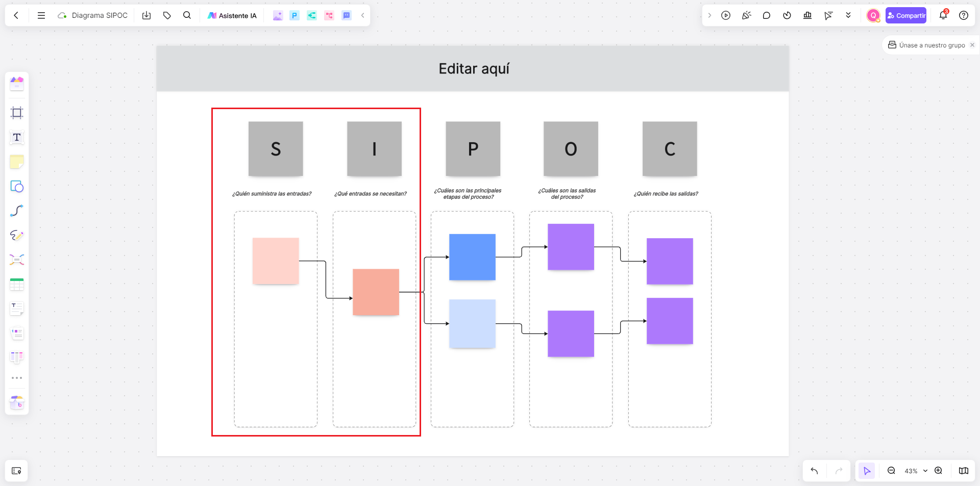This screenshot has width=980, height=486.
Task: Click the Compartir button
Action: (906, 15)
